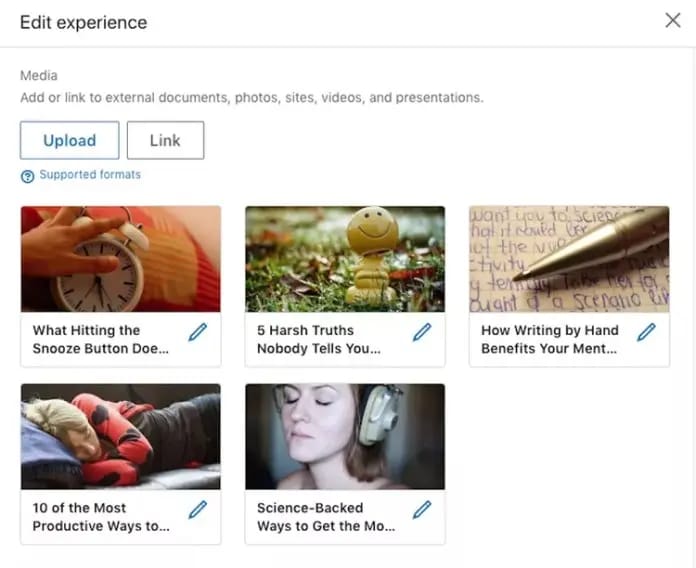Edit the 'What Hitting the Snooze Button' media item
Screen dimensions: 696x568
click(x=198, y=332)
